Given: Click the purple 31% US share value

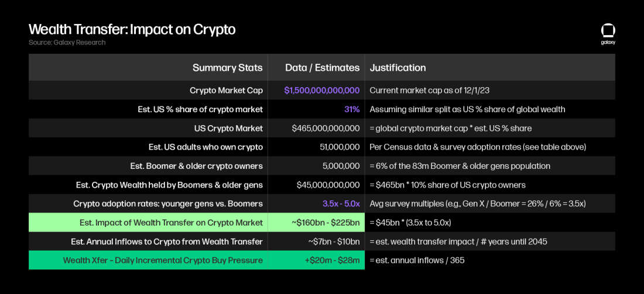Looking at the screenshot, I should tap(352, 109).
